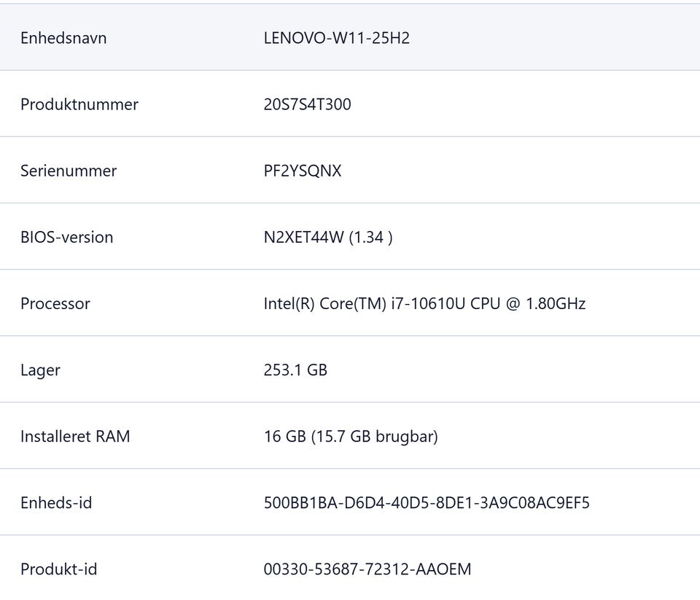The width and height of the screenshot is (700, 600).
Task: Select the Processor label
Action: point(55,303)
